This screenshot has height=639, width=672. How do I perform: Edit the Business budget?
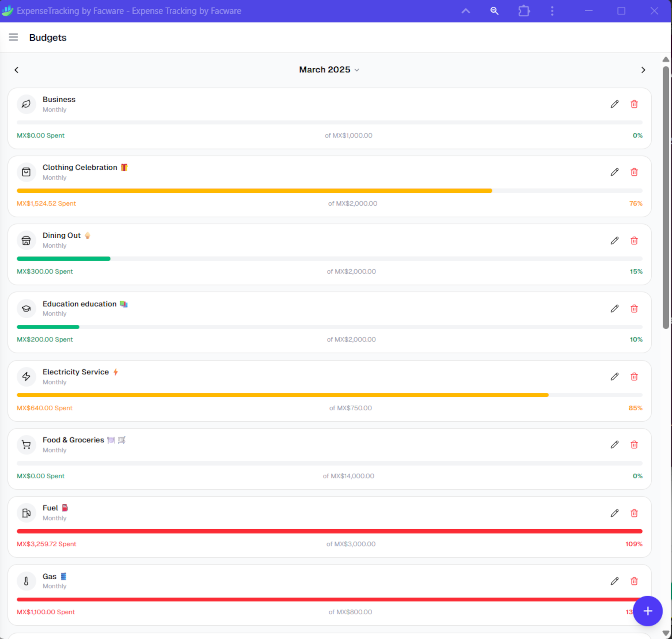pos(614,104)
